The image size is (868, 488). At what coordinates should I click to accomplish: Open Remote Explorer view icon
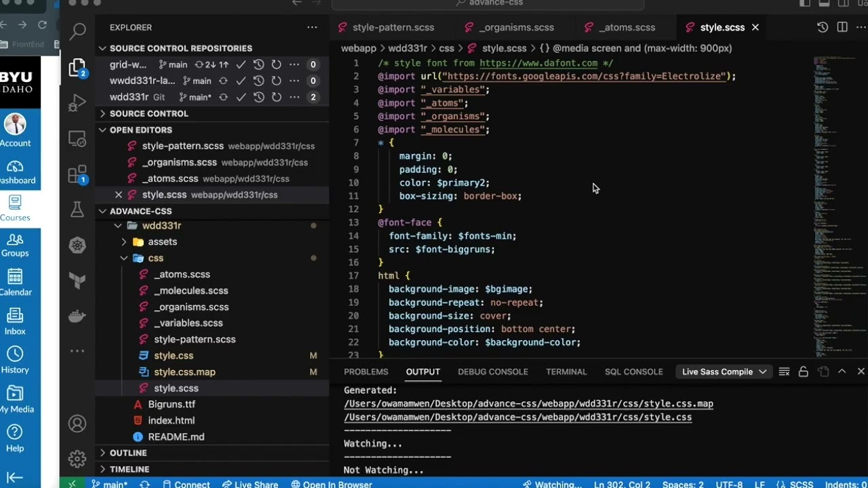click(77, 139)
